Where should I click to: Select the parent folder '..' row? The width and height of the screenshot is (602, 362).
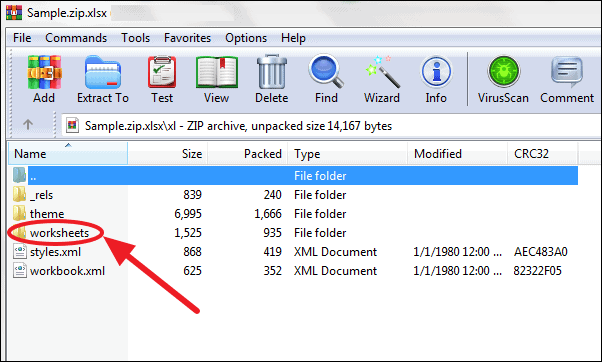click(x=303, y=175)
